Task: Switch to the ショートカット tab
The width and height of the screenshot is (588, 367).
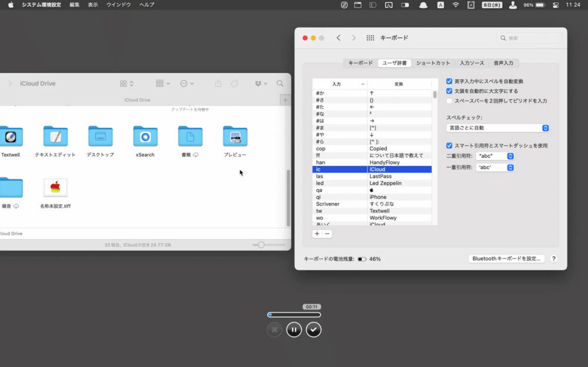Action: (x=433, y=63)
